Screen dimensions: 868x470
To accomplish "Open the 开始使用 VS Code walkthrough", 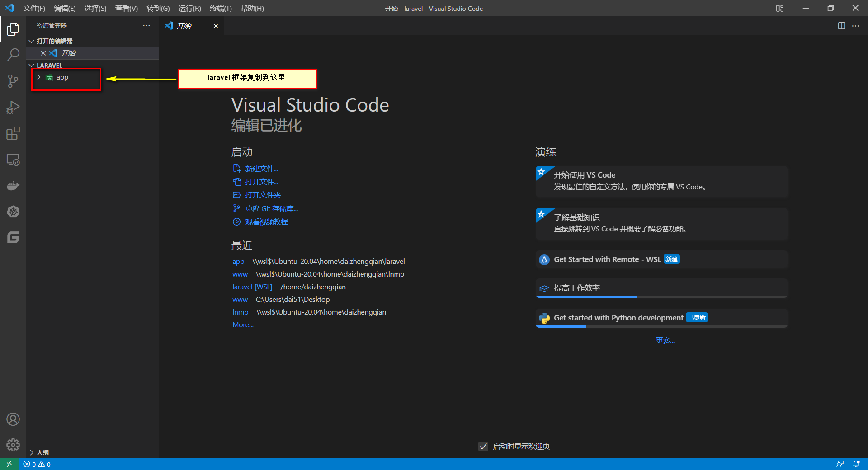I will pyautogui.click(x=662, y=182).
